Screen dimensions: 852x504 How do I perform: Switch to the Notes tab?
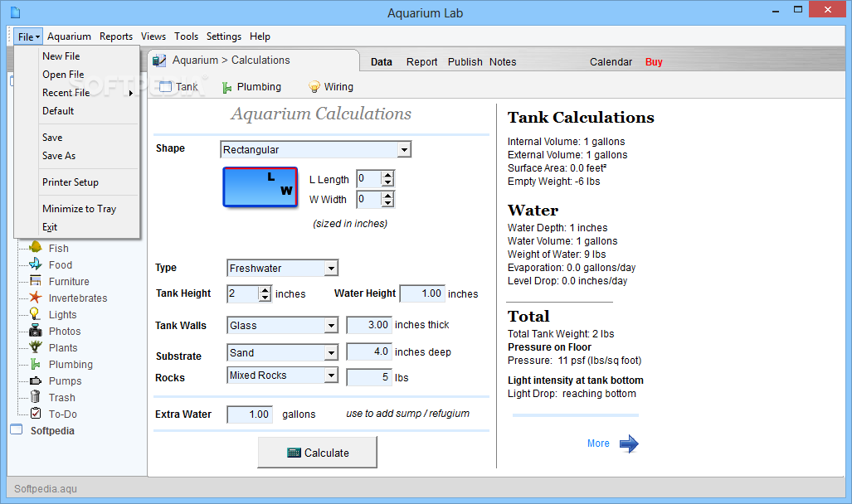tap(503, 62)
